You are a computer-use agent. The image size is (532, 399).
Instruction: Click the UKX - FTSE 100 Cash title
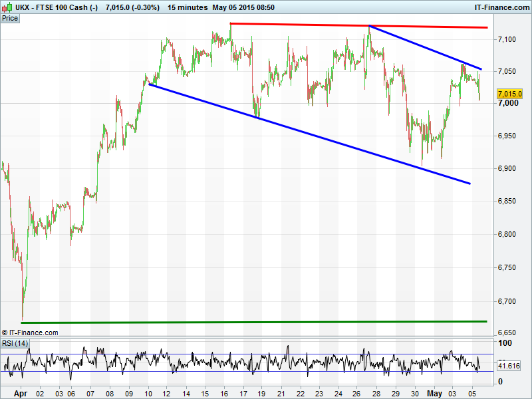[57, 7]
